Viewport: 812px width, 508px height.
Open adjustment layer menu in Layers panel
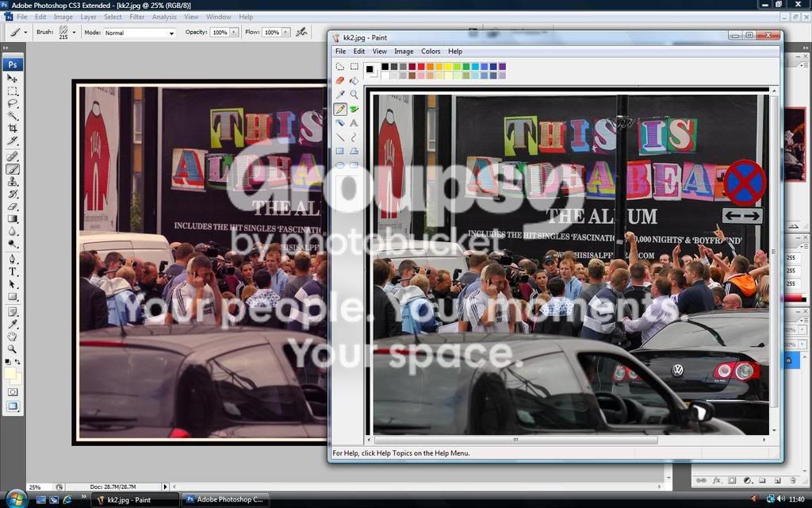tap(747, 480)
